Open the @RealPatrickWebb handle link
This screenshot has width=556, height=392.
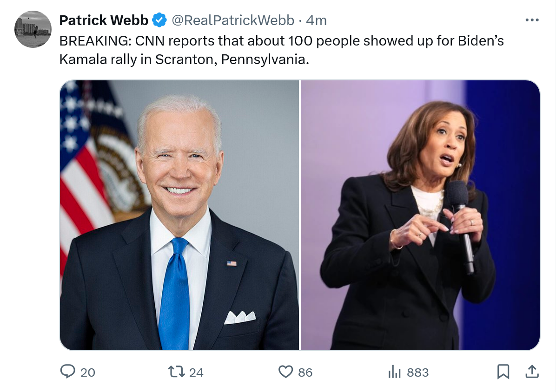coord(233,20)
